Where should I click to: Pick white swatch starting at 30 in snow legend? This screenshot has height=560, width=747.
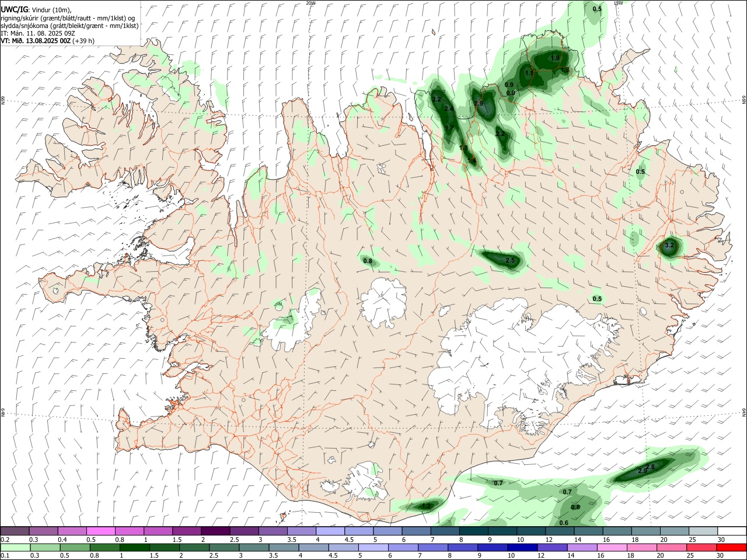(x=732, y=531)
